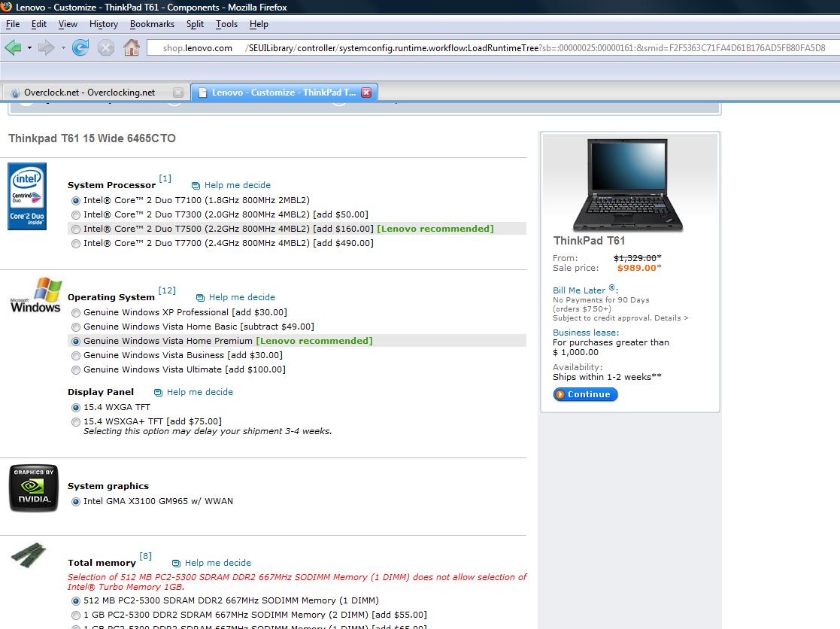This screenshot has height=629, width=840.
Task: Choose 1 GB memory (2 DIMM) option
Action: click(75, 615)
